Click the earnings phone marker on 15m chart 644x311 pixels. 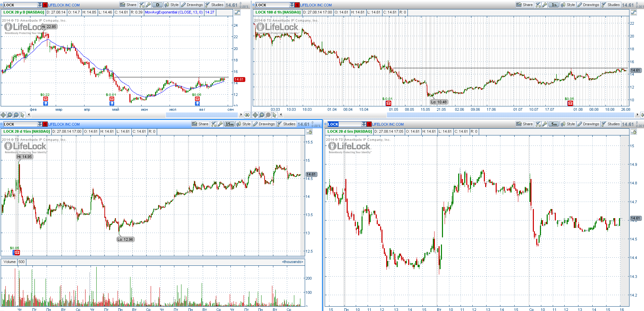tap(17, 252)
